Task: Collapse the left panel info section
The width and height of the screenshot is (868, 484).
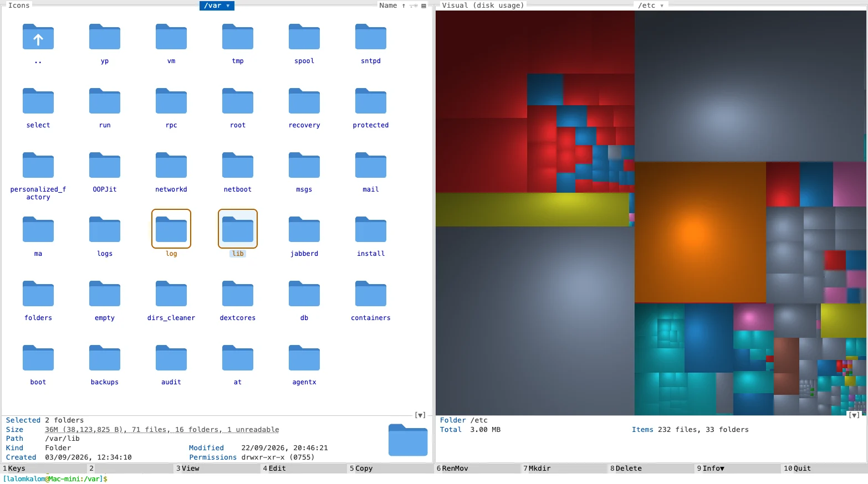Action: point(420,415)
